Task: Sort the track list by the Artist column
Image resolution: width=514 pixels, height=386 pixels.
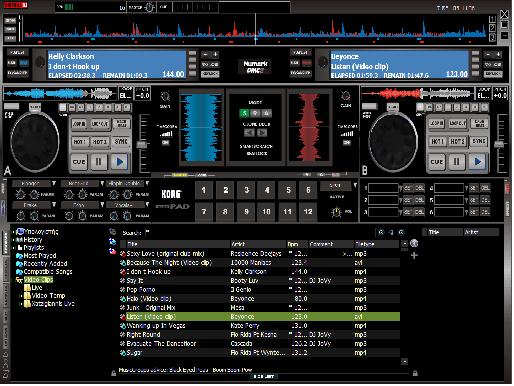Action: click(258, 244)
